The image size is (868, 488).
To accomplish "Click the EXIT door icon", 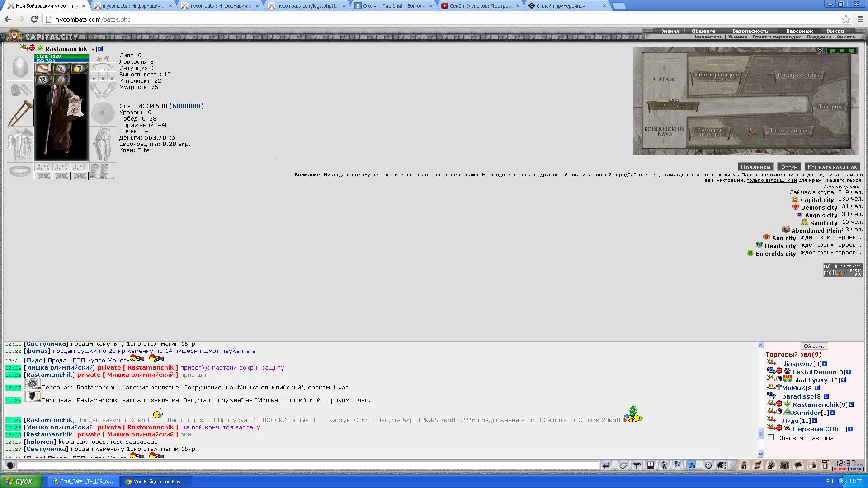I will point(826,465).
